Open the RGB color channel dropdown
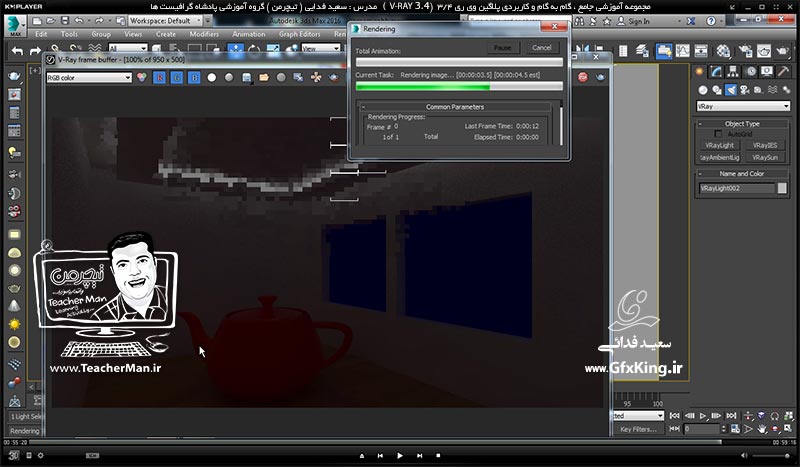The image size is (800, 467). coord(89,78)
